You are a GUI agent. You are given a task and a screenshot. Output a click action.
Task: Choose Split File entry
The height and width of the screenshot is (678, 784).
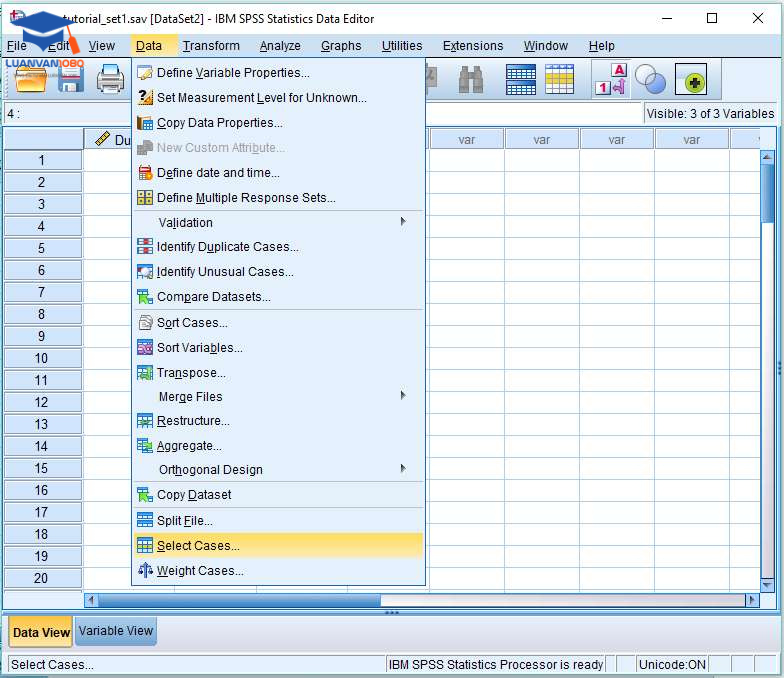click(x=278, y=520)
